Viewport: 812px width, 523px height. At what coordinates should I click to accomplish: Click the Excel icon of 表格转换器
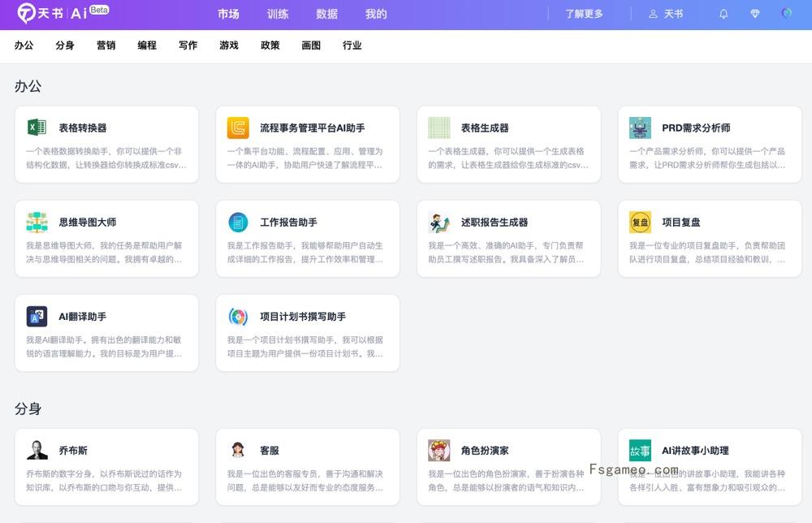click(37, 128)
